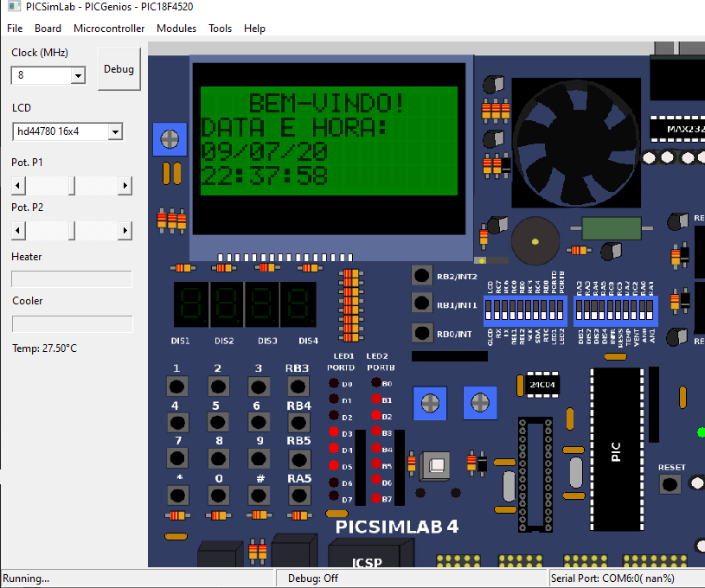Viewport: 705px width, 588px height.
Task: Toggle the LED1 DIP switch
Action: click(x=552, y=310)
